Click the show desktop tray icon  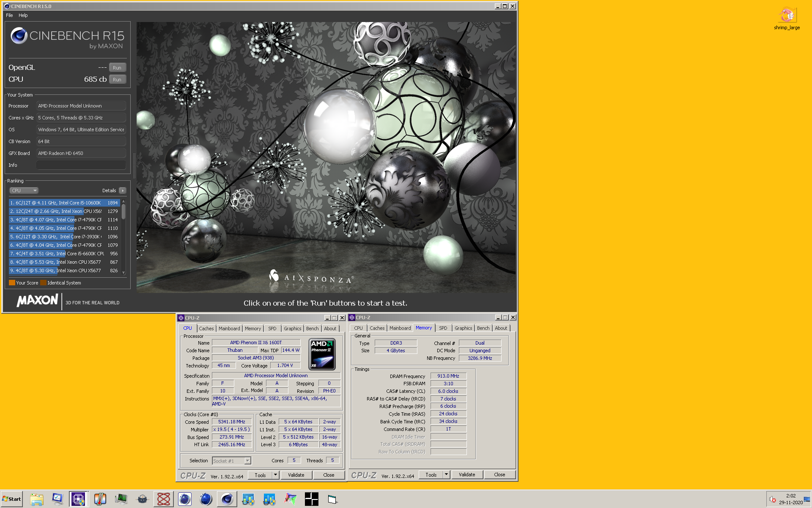pos(807,499)
